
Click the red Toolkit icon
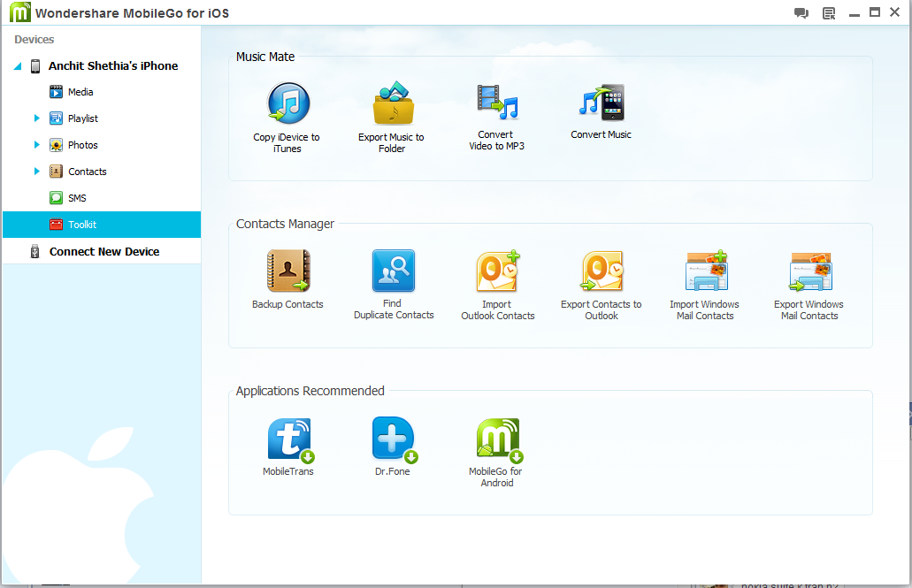56,225
